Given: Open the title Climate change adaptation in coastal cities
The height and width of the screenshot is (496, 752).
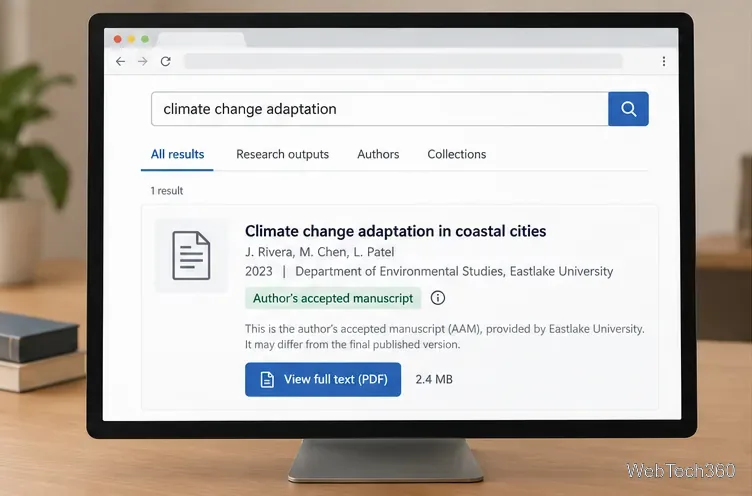Looking at the screenshot, I should 396,231.
